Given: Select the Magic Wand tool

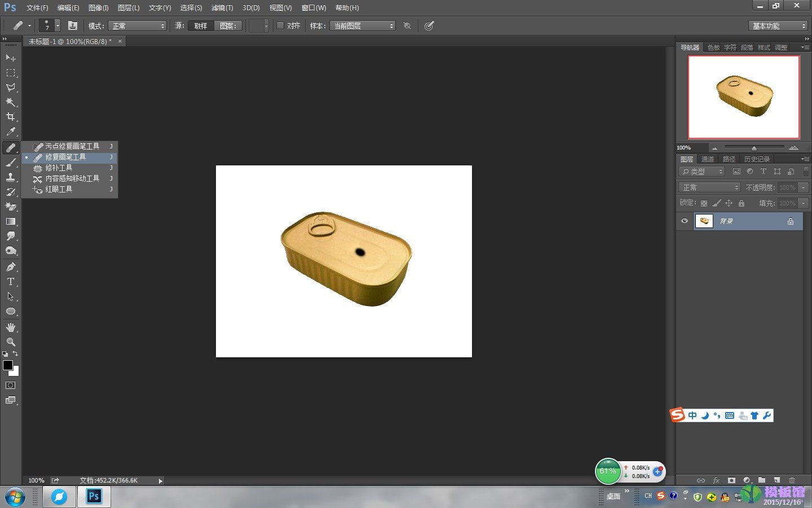Looking at the screenshot, I should coord(11,102).
